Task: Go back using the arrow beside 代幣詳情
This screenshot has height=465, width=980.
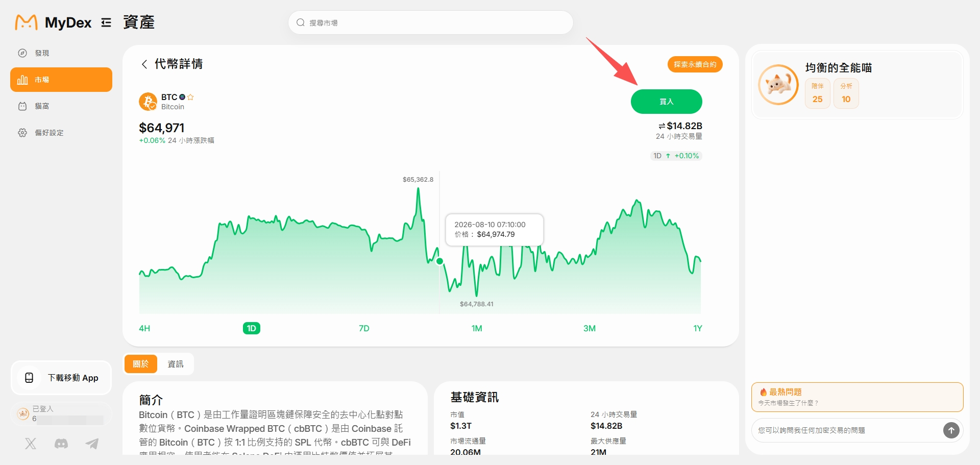Action: 144,64
